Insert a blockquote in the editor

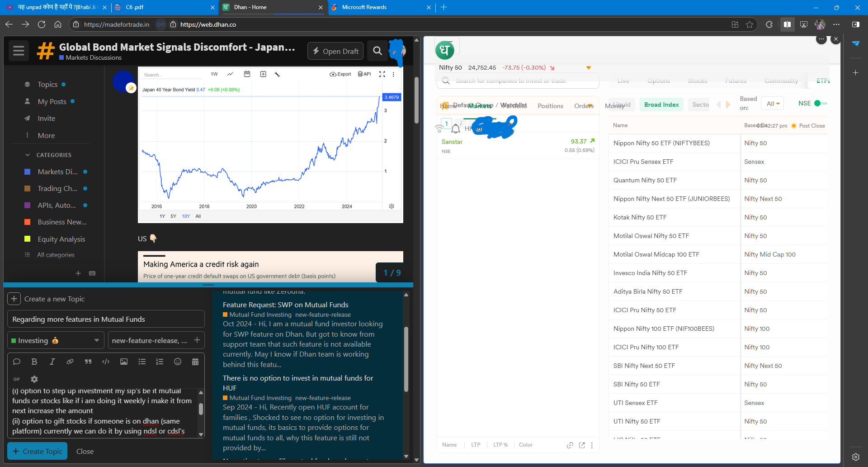[88, 362]
